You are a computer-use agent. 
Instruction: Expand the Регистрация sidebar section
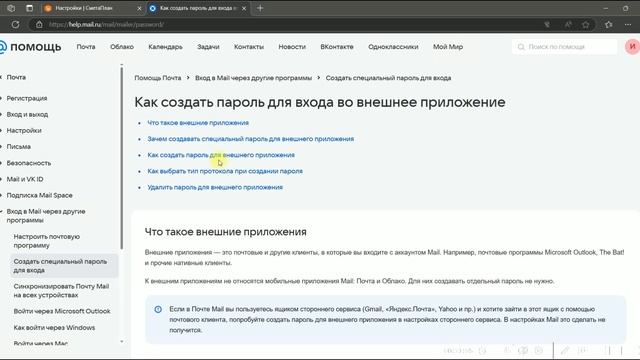[x=27, y=98]
